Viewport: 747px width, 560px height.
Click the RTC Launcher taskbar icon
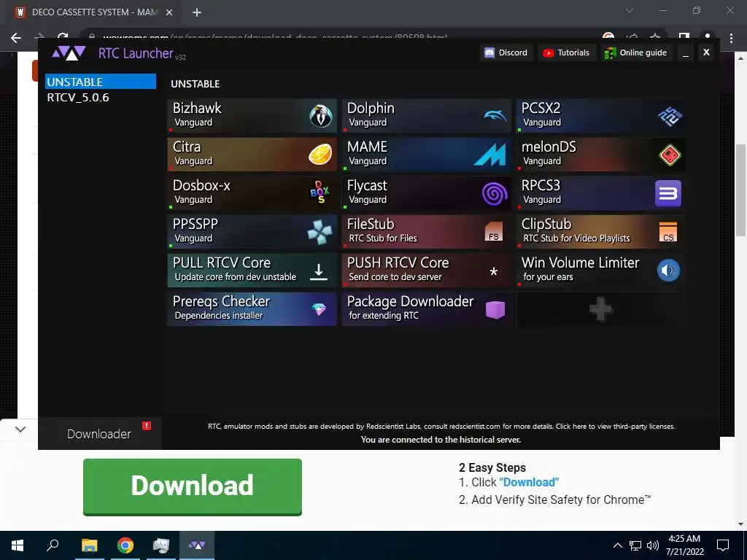(x=197, y=545)
